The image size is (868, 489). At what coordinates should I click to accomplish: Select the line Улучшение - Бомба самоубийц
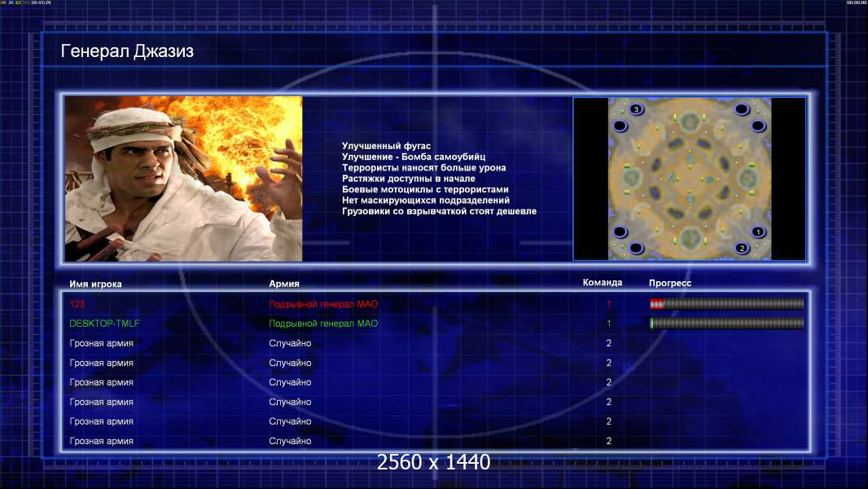(x=414, y=156)
